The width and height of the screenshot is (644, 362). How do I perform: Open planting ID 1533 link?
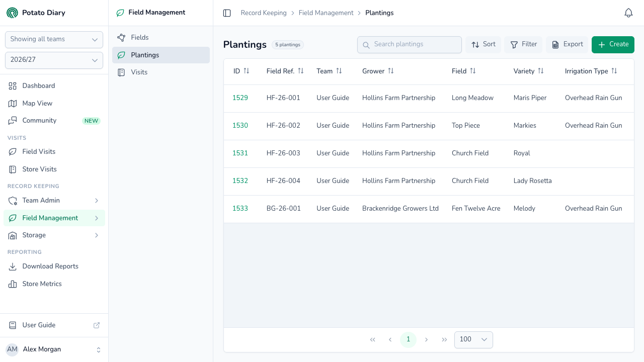click(240, 209)
